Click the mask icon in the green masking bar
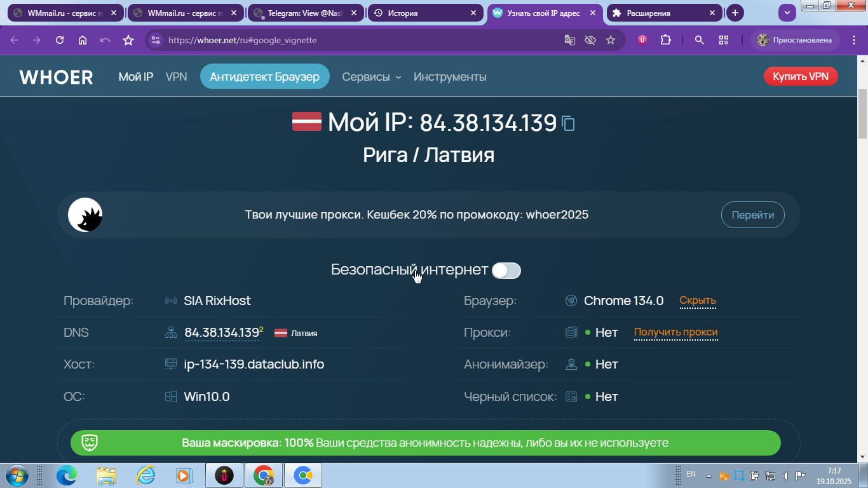Screen dimensions: 868x488 90,442
